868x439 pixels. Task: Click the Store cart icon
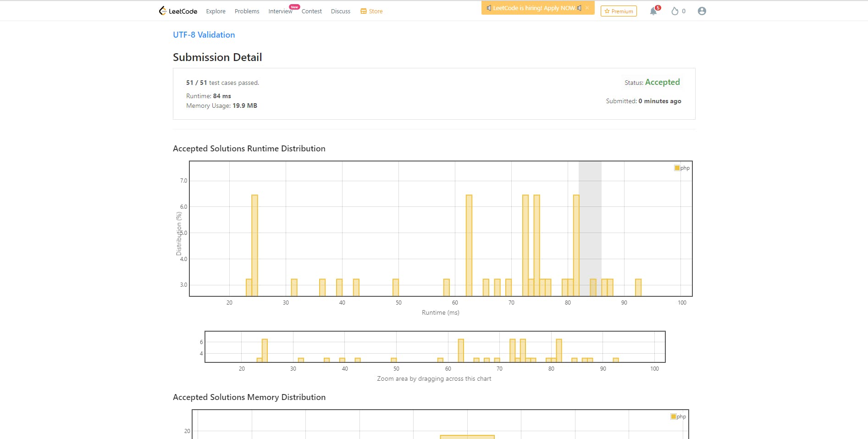click(x=363, y=11)
